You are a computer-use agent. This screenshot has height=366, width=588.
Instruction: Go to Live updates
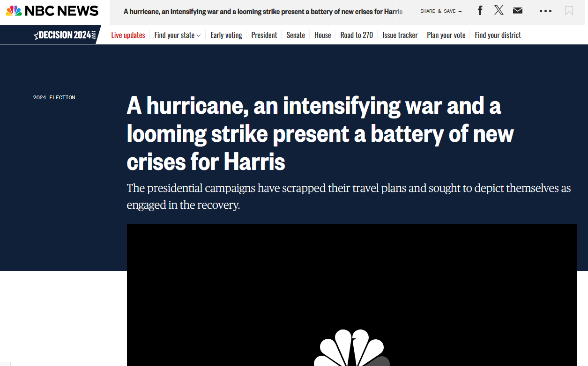pyautogui.click(x=128, y=35)
